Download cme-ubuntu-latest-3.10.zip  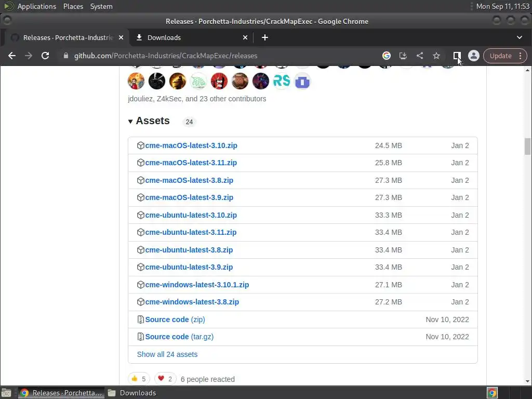(x=191, y=215)
